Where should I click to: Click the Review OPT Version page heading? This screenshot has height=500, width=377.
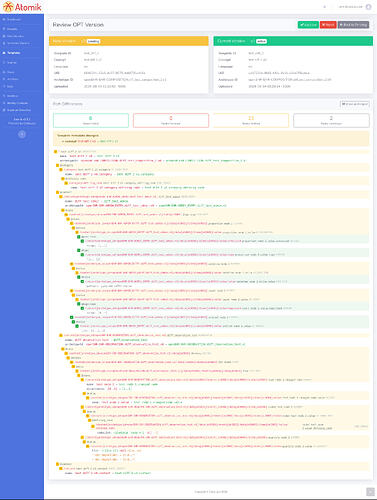click(78, 25)
